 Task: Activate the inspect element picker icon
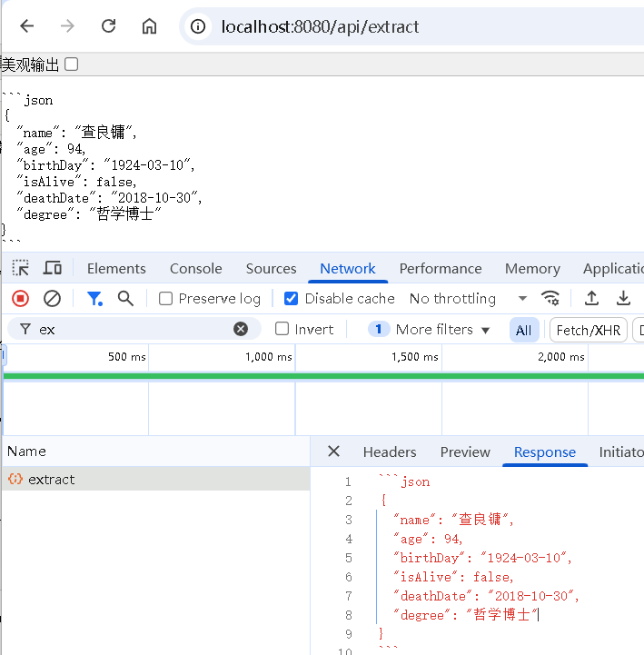tap(21, 268)
